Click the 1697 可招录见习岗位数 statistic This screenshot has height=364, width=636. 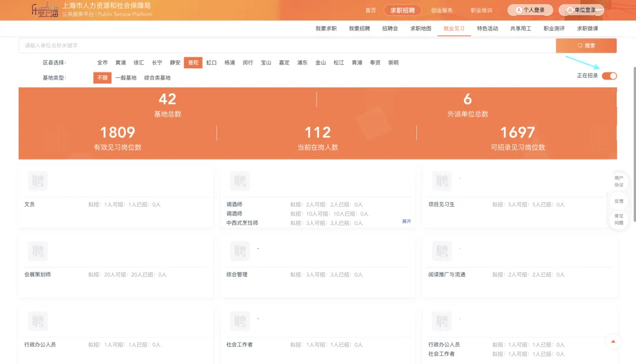point(518,138)
